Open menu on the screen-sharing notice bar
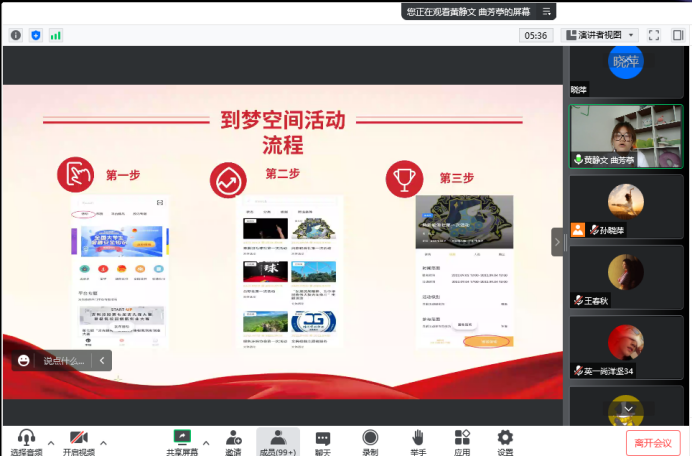Viewport: 692px width, 456px height. 547,11
